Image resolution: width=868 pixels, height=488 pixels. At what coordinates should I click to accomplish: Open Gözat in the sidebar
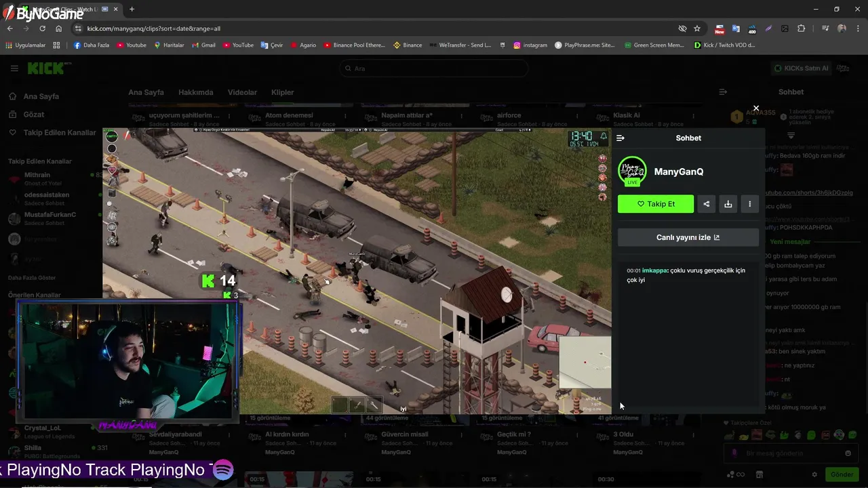coord(34,115)
